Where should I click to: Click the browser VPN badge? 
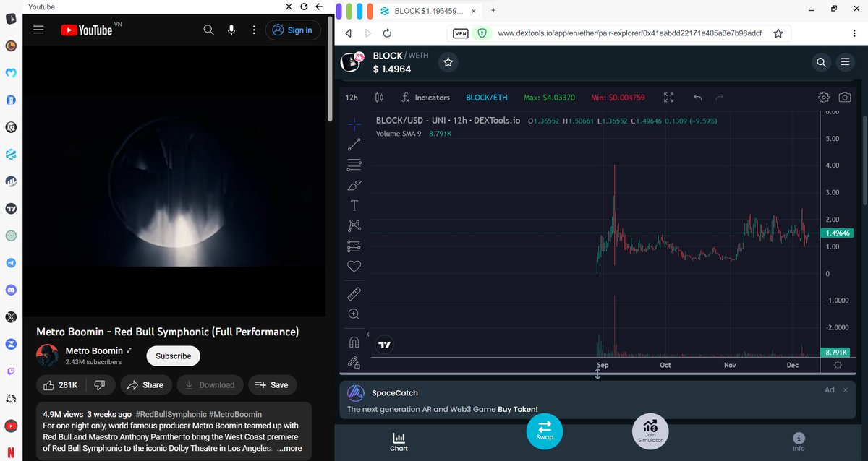tap(460, 33)
